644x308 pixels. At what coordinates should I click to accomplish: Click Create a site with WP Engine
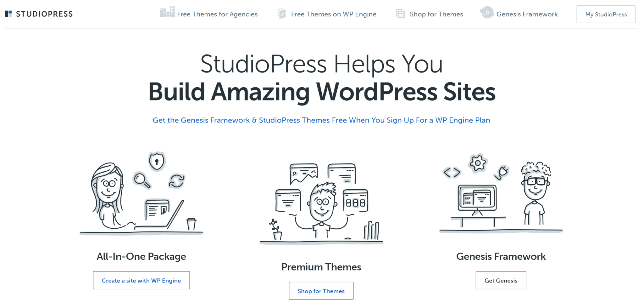point(141,280)
